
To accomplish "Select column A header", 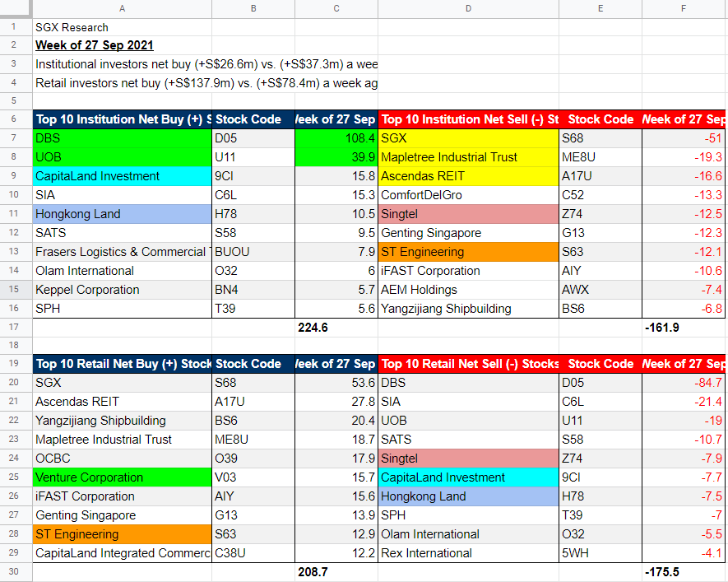I will tap(122, 8).
